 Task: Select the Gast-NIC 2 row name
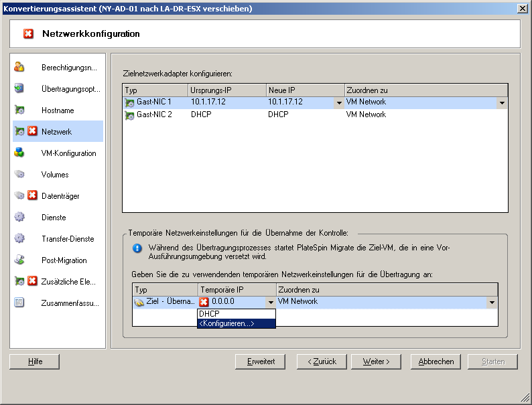coord(154,114)
